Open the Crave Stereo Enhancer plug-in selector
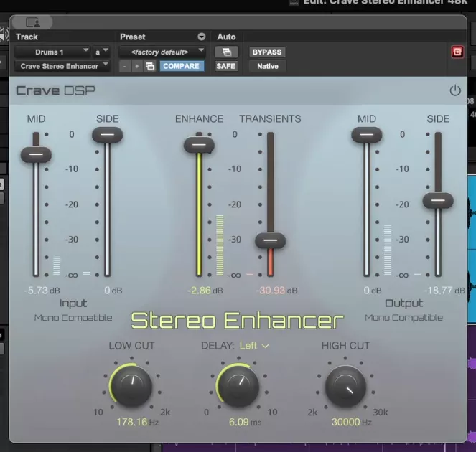This screenshot has height=452, width=476. [x=62, y=66]
